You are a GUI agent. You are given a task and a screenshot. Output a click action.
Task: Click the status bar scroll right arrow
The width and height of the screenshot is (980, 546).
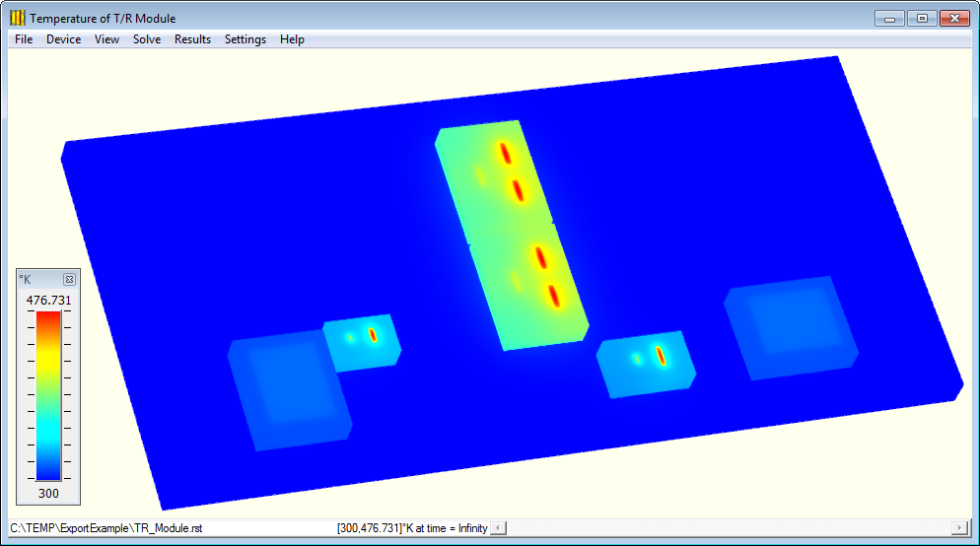[960, 528]
